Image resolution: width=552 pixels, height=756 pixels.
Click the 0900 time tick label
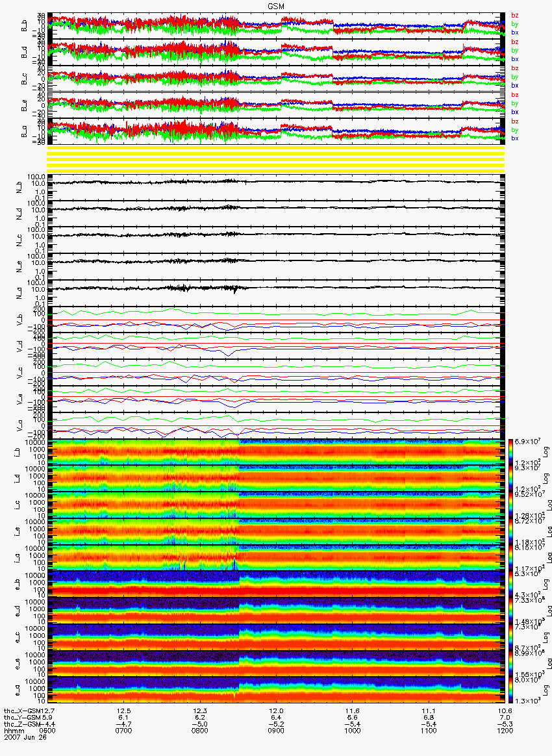[276, 731]
